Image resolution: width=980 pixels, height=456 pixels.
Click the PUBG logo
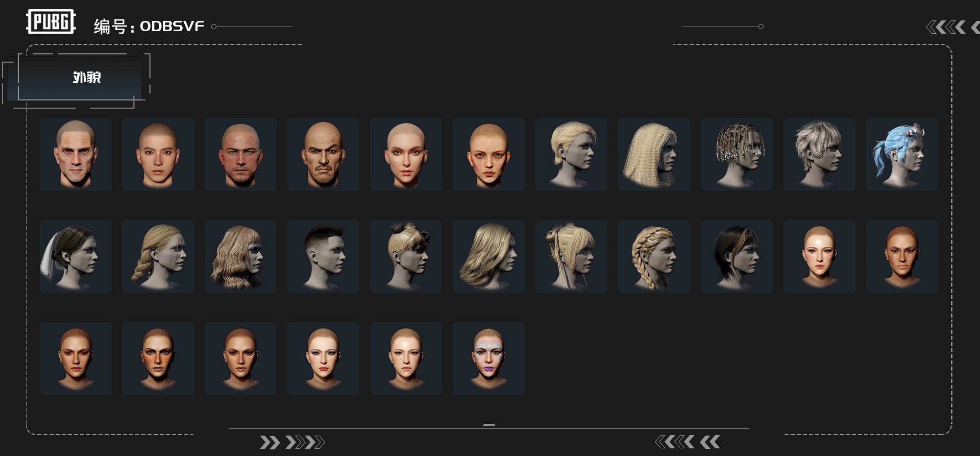[51, 22]
